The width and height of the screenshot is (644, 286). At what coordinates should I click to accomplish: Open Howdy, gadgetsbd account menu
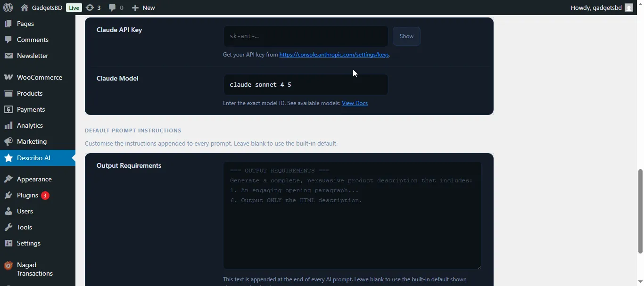(x=596, y=8)
